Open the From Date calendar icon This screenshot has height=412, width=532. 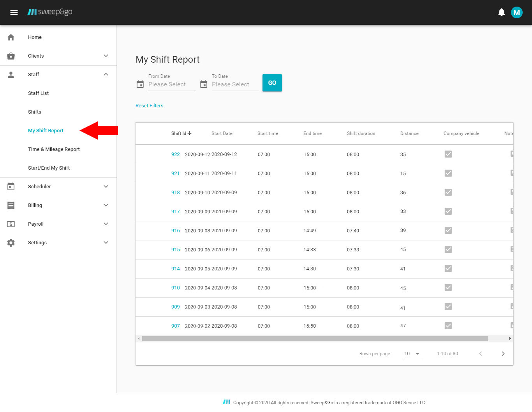[x=140, y=84]
